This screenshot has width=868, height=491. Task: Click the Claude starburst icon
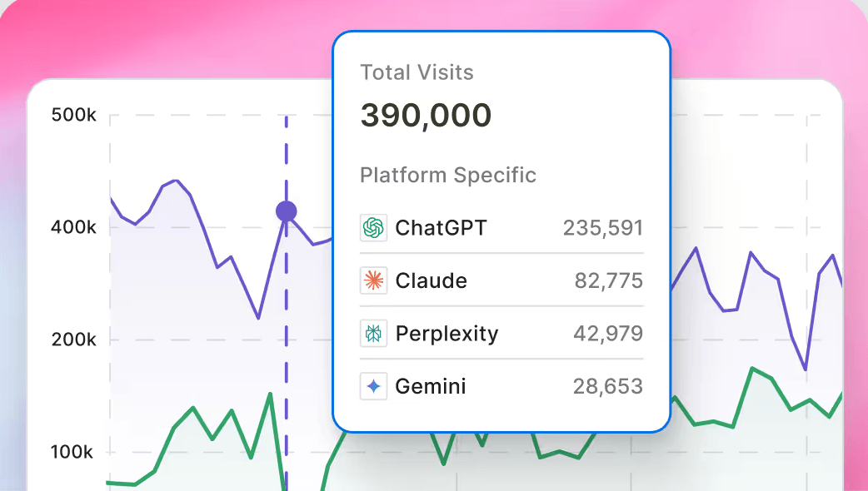pos(373,281)
